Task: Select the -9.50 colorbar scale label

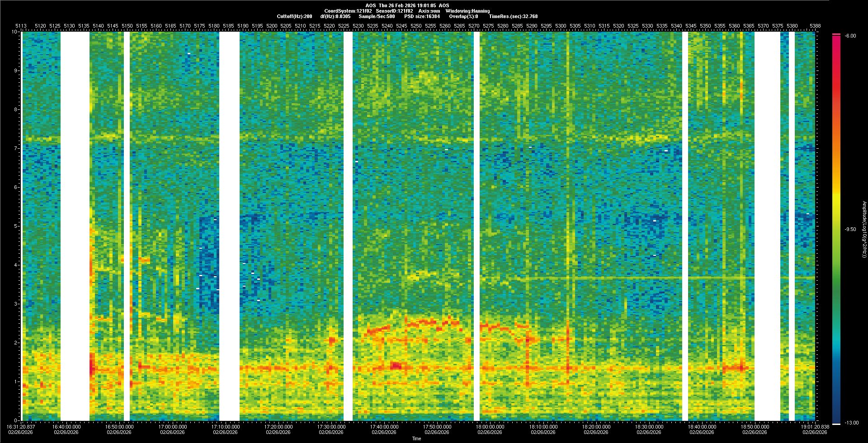Action: pos(850,229)
